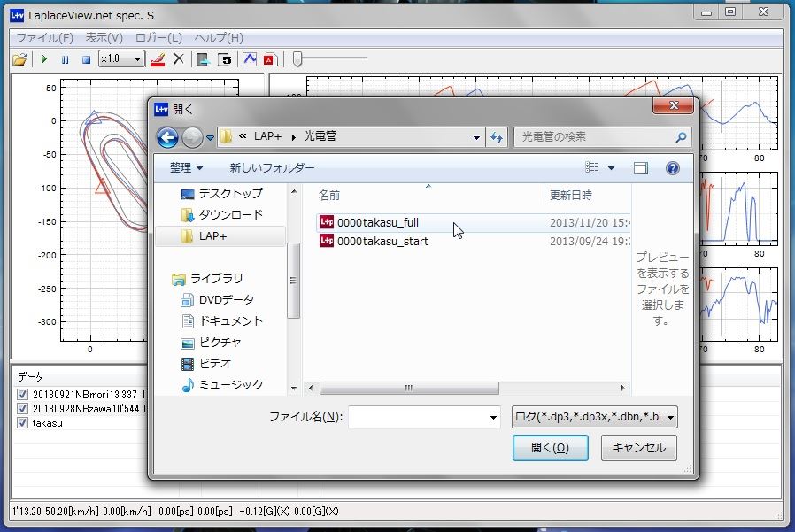
Task: Open the ミュージック library
Action: click(221, 385)
